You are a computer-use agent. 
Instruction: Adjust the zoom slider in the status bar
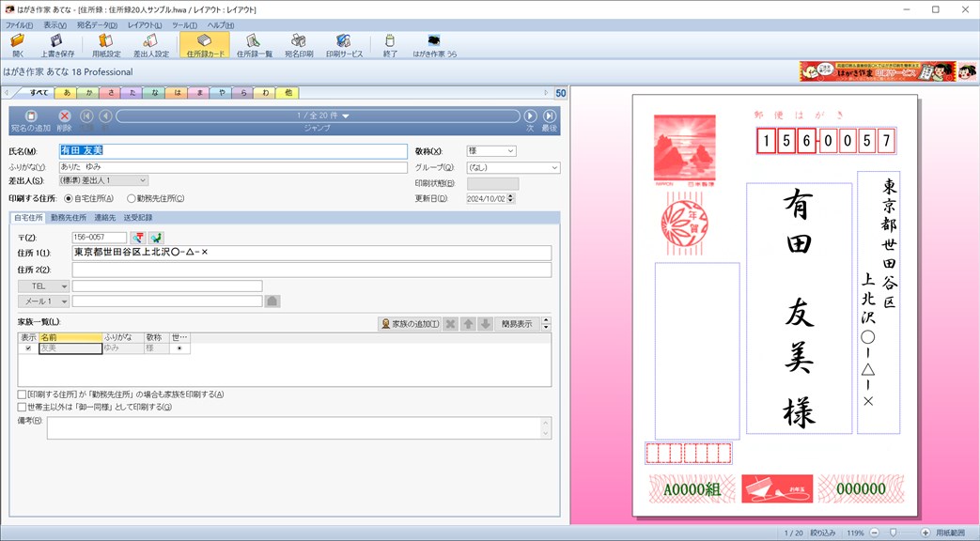coord(894,533)
